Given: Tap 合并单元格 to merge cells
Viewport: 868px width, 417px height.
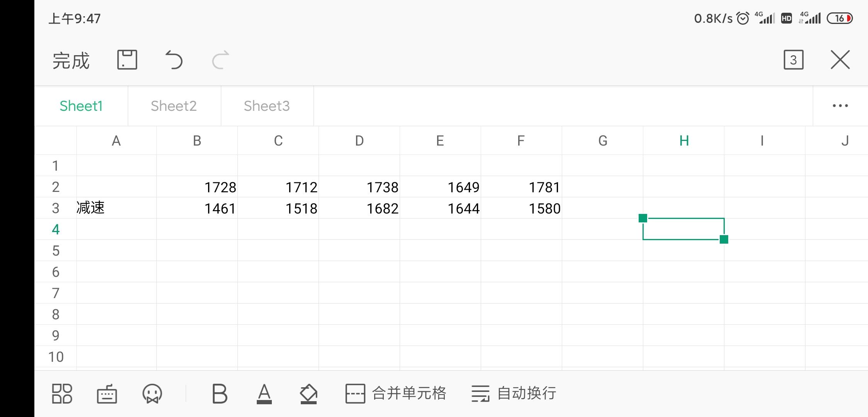Looking at the screenshot, I should [x=396, y=393].
